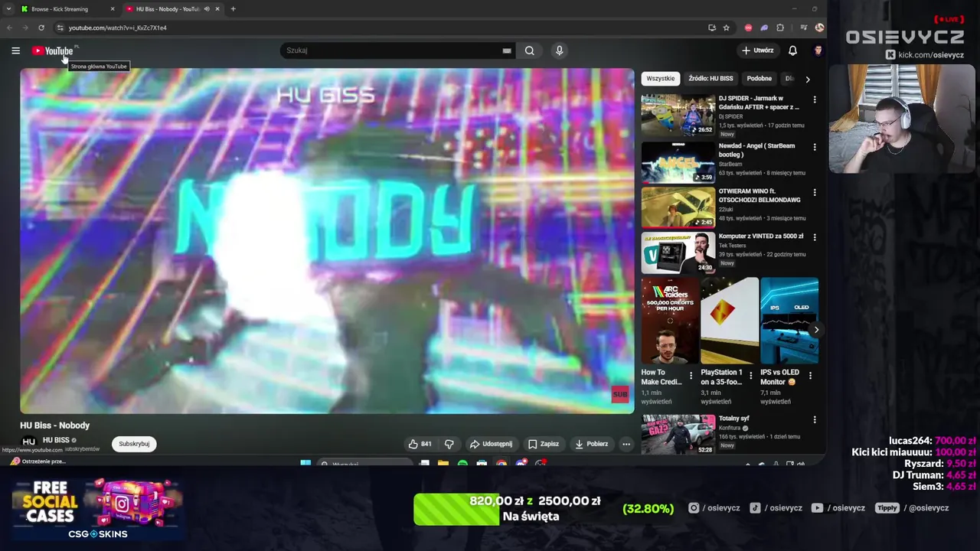Image resolution: width=980 pixels, height=551 pixels.
Task: Open PlayStation 1 on a 35-foot short
Action: pyautogui.click(x=730, y=321)
